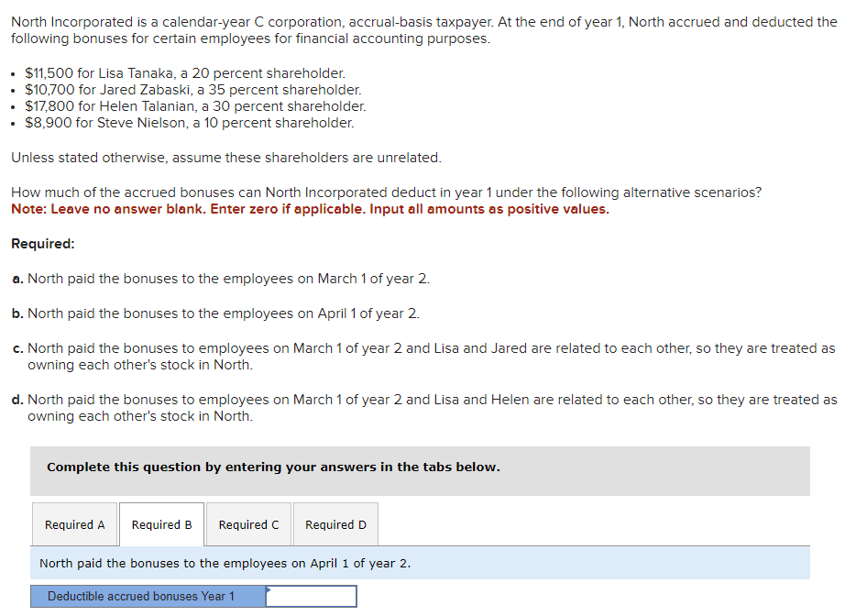Click the 'Unless stated otherwise' unrelated shareholders sentence

[226, 158]
